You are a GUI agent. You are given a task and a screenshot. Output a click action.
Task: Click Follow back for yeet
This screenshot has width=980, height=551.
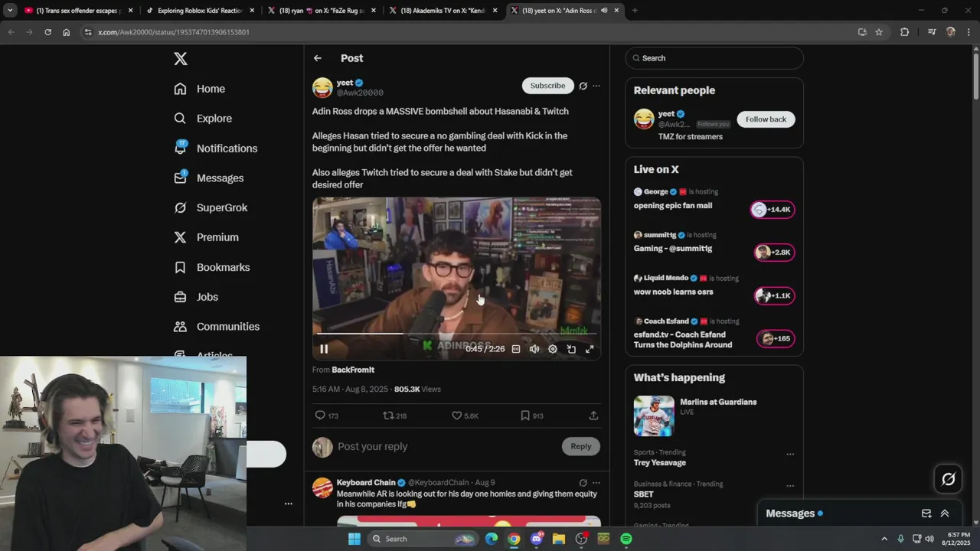(x=766, y=119)
